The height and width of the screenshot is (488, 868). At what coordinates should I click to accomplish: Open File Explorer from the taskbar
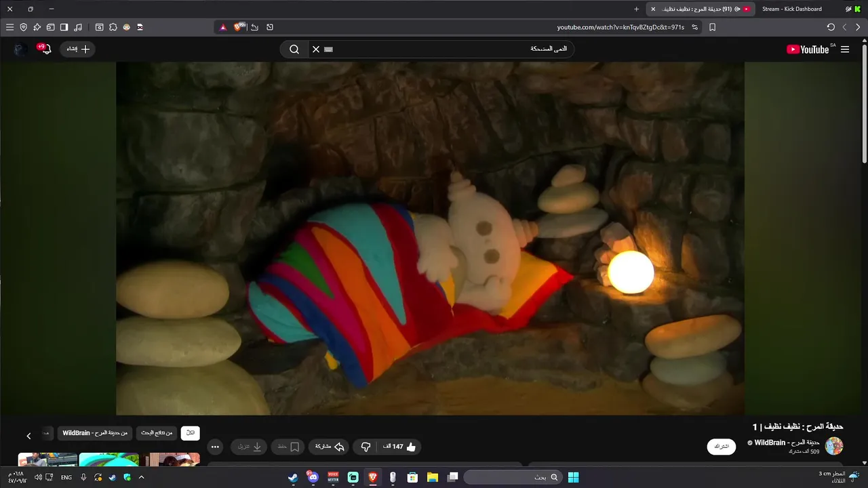point(432,477)
